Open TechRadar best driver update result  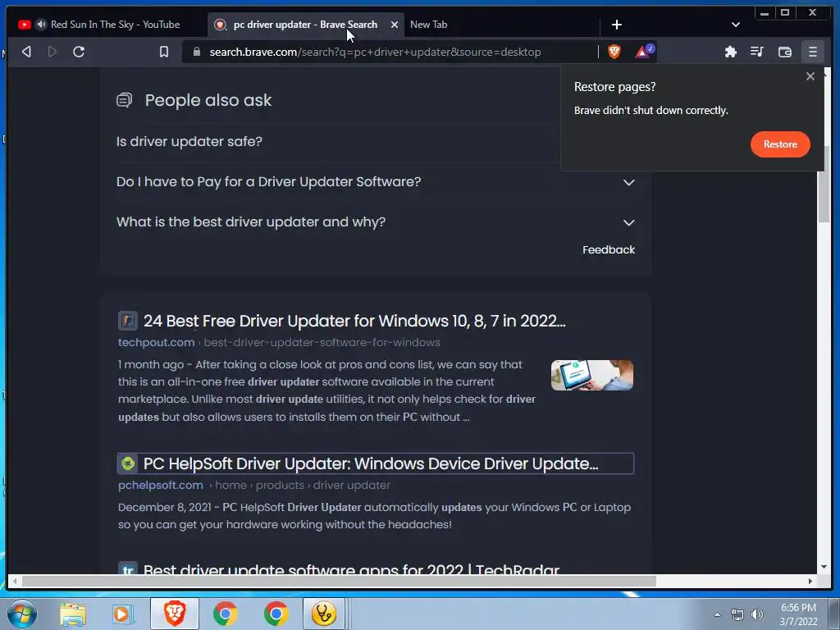pos(351,569)
